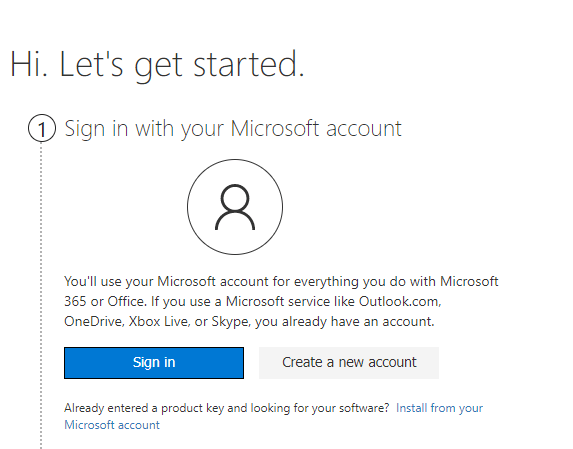Select the 'Hi. Let's get started.' heading
The height and width of the screenshot is (449, 573).
click(157, 65)
